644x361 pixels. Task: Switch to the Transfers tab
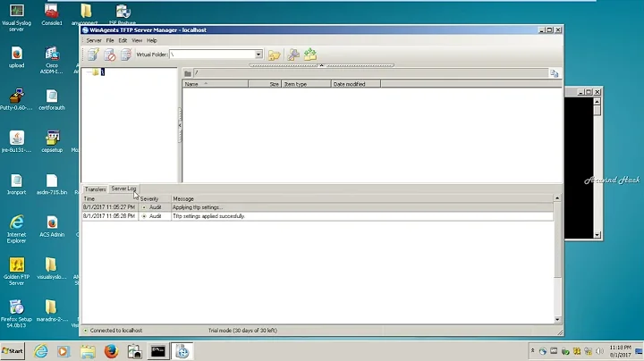tap(96, 189)
